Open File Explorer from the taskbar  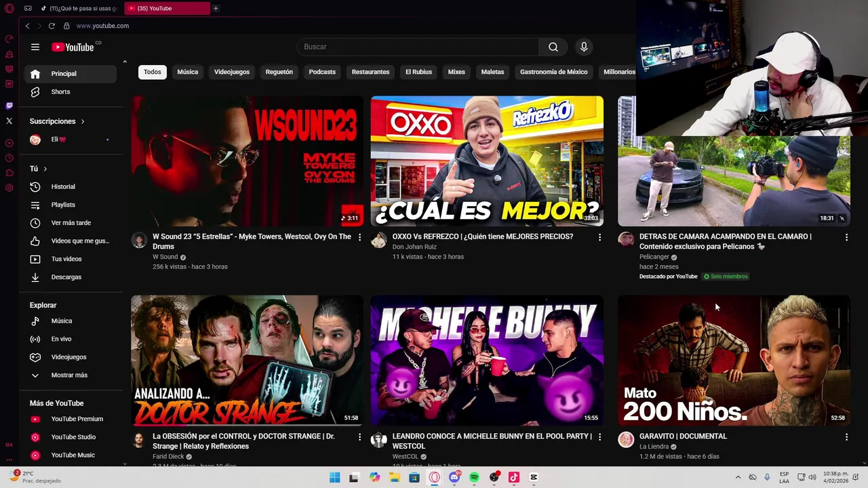[x=395, y=477]
